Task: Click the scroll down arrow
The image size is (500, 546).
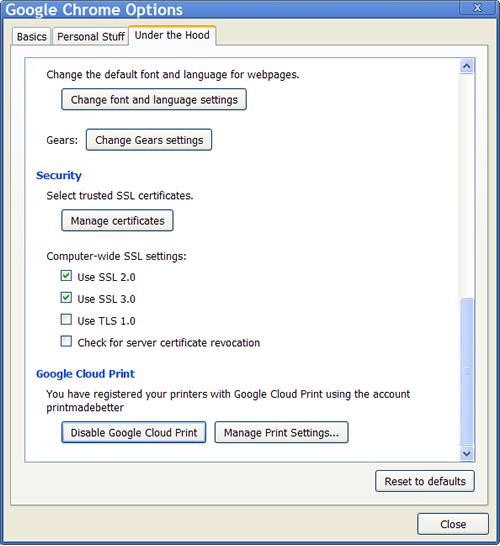Action: (467, 453)
